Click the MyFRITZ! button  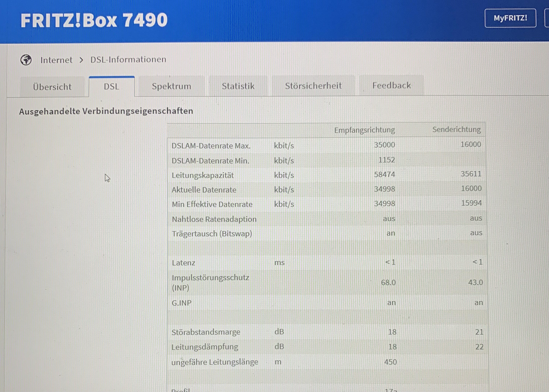510,18
